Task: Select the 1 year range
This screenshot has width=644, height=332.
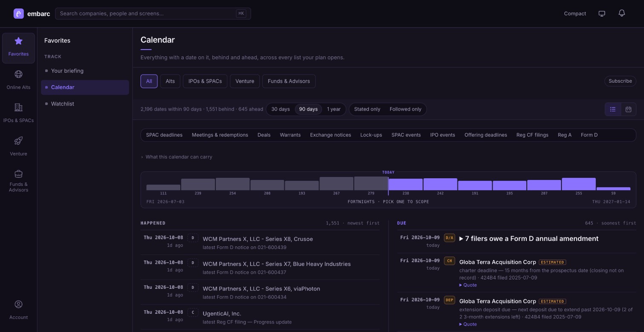Action: [334, 109]
